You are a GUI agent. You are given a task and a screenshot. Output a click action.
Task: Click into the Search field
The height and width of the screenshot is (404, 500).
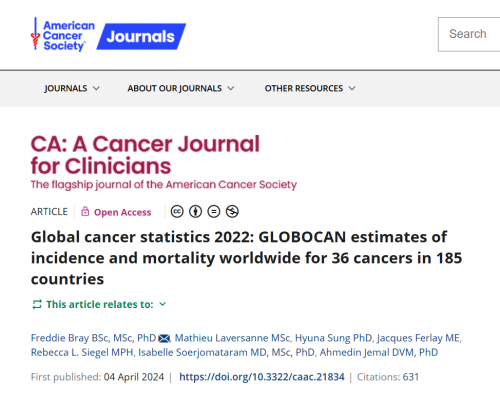469,34
